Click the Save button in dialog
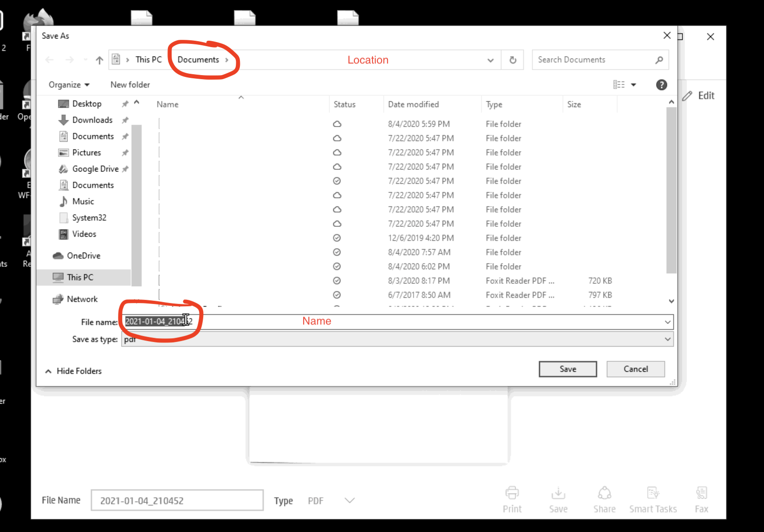Viewport: 764px width, 532px height. point(568,369)
